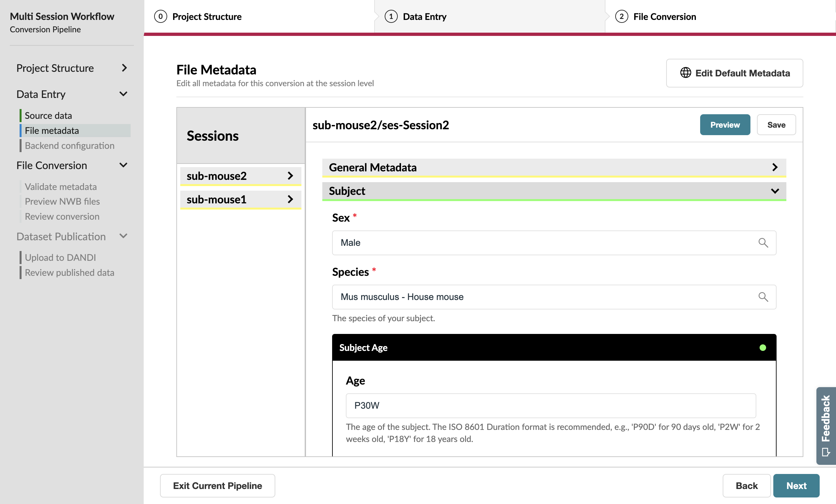836x504 pixels.
Task: Collapse the Data Entry sidebar section
Action: coord(123,94)
